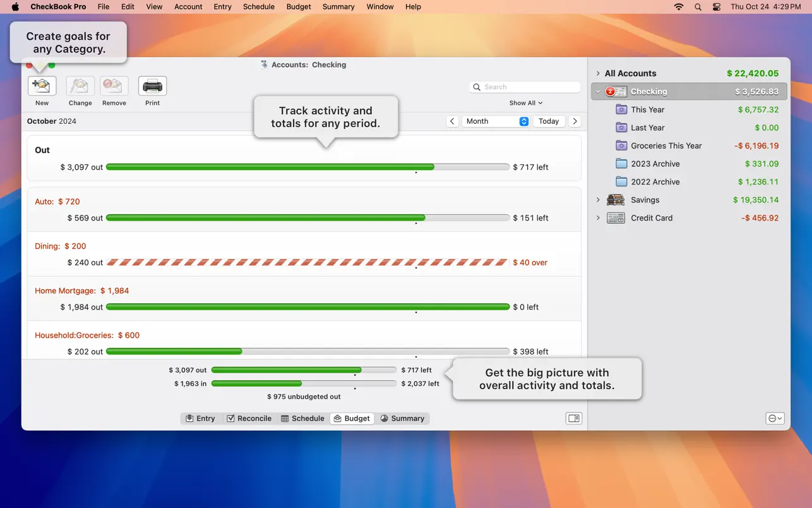Open the Account menu
Screen dimensions: 812x508
pos(188,7)
